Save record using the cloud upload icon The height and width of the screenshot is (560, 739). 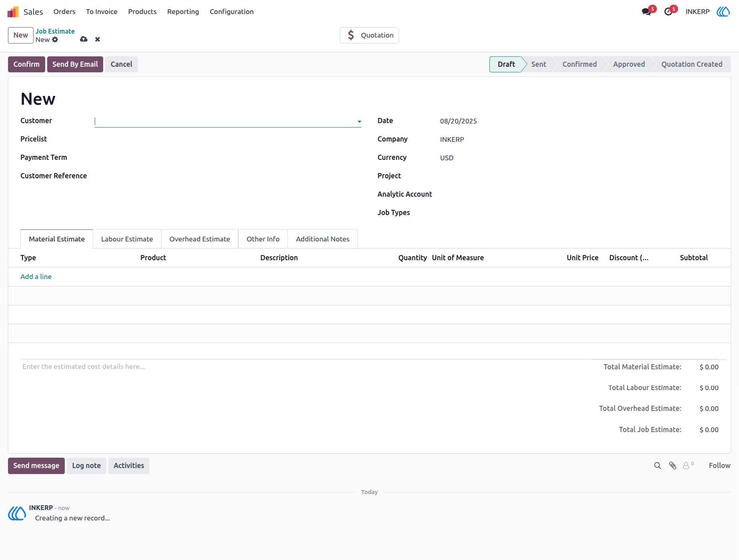click(x=84, y=39)
